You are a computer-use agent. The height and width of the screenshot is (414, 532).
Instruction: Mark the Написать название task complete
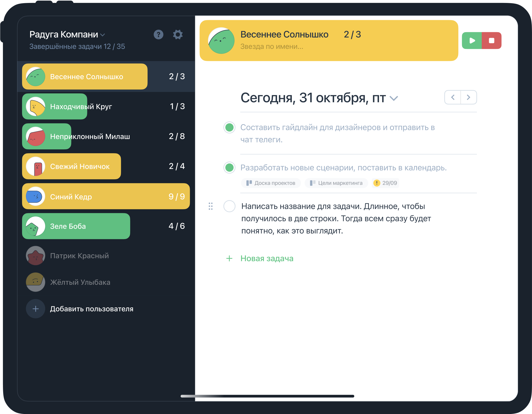(x=229, y=206)
